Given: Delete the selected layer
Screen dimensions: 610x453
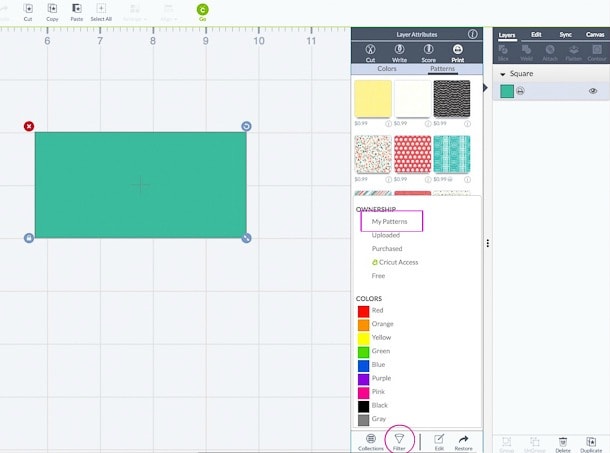Looking at the screenshot, I should [x=563, y=444].
